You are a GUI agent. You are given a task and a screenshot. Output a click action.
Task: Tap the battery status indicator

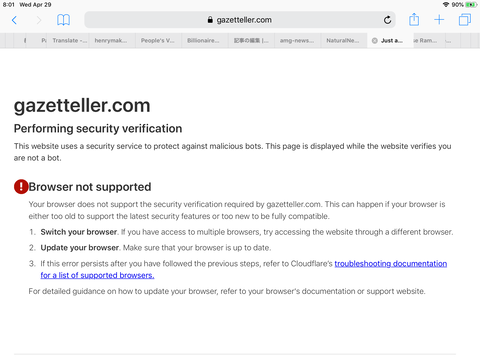471,5
